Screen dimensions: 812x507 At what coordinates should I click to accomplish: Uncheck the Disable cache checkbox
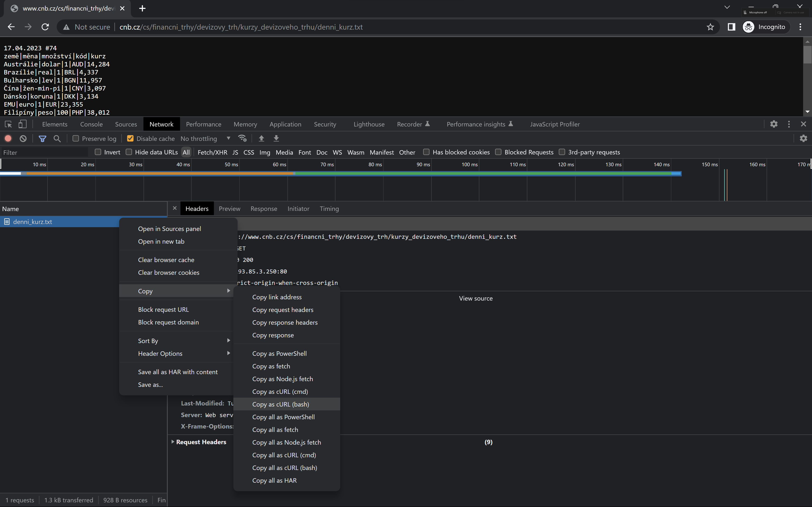[130, 138]
